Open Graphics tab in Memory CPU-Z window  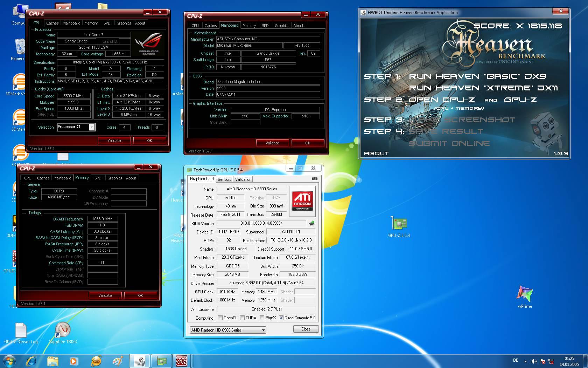coord(115,178)
